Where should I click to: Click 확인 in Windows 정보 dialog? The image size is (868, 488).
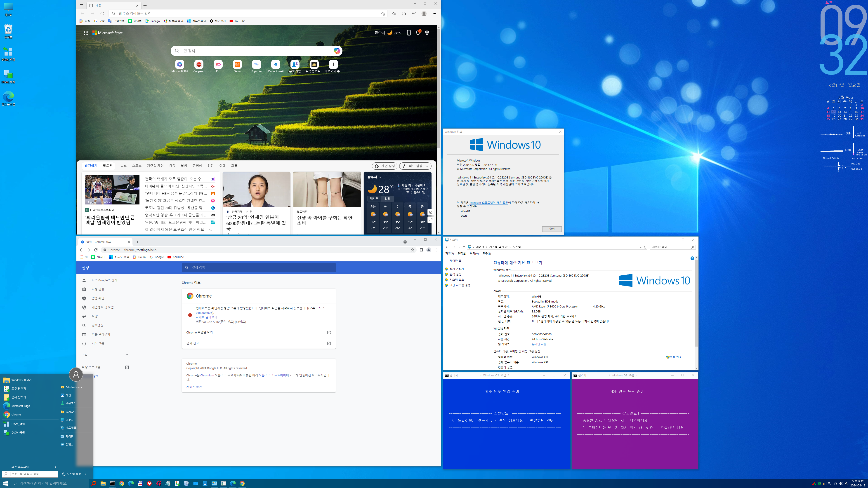(552, 229)
